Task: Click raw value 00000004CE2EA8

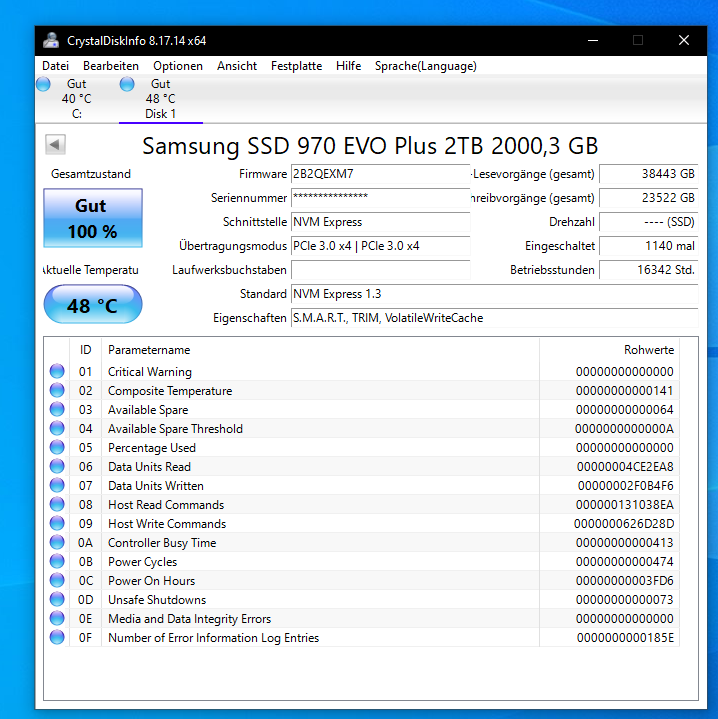Action: [x=625, y=467]
